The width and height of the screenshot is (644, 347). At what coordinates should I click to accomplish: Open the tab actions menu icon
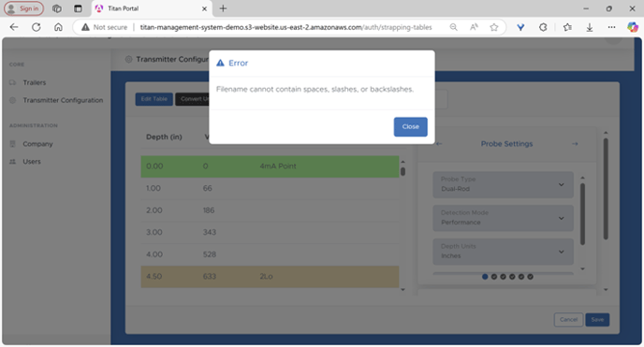tap(78, 8)
